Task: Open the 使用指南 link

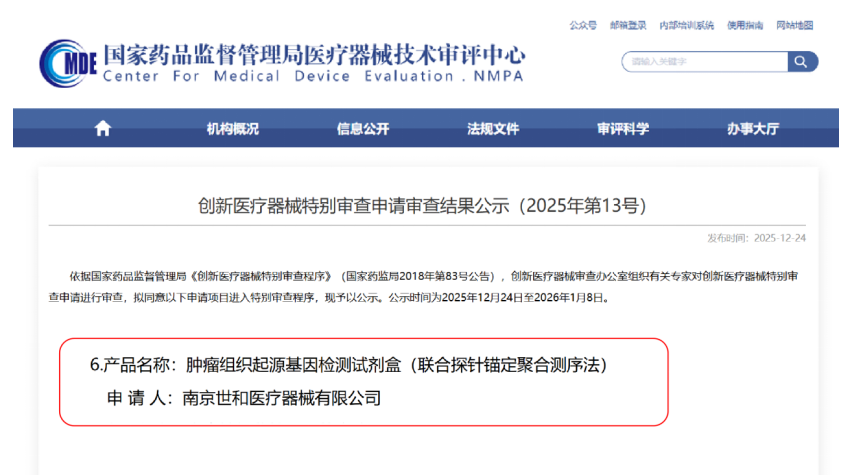Action: coord(744,25)
